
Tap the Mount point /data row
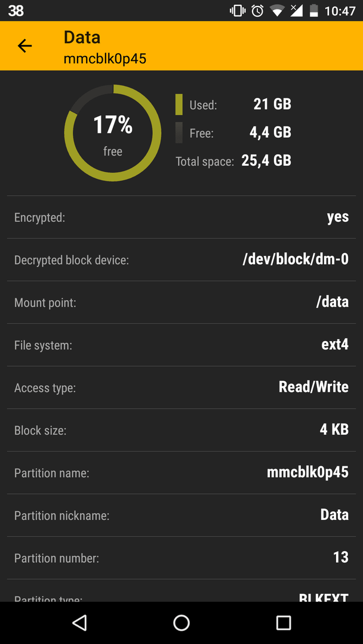[x=181, y=302]
